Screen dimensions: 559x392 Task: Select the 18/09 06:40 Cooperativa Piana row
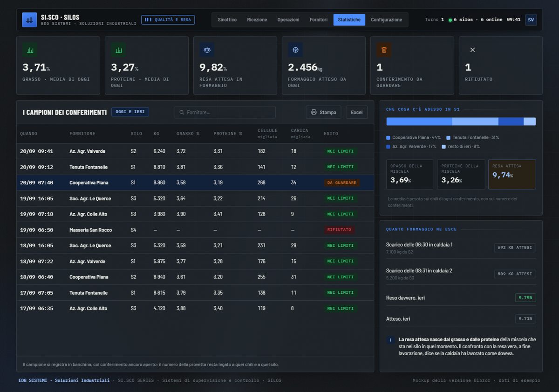195,277
